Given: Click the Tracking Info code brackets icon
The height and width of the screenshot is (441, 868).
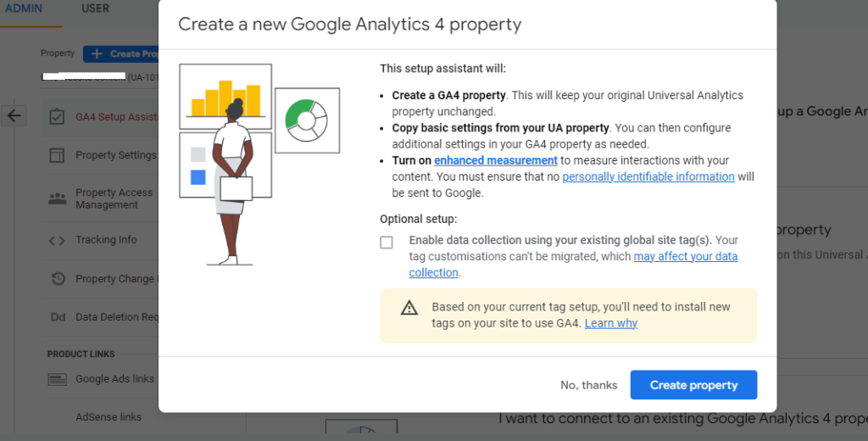Looking at the screenshot, I should [57, 241].
